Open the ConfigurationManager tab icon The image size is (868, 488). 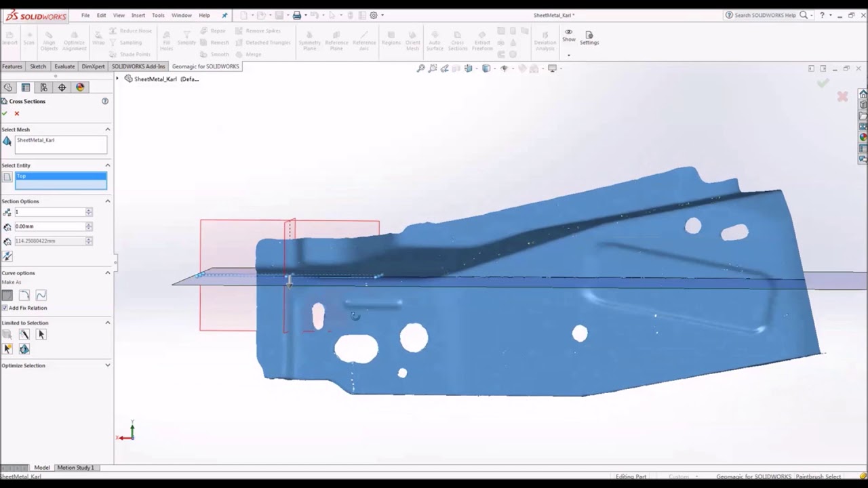(43, 87)
